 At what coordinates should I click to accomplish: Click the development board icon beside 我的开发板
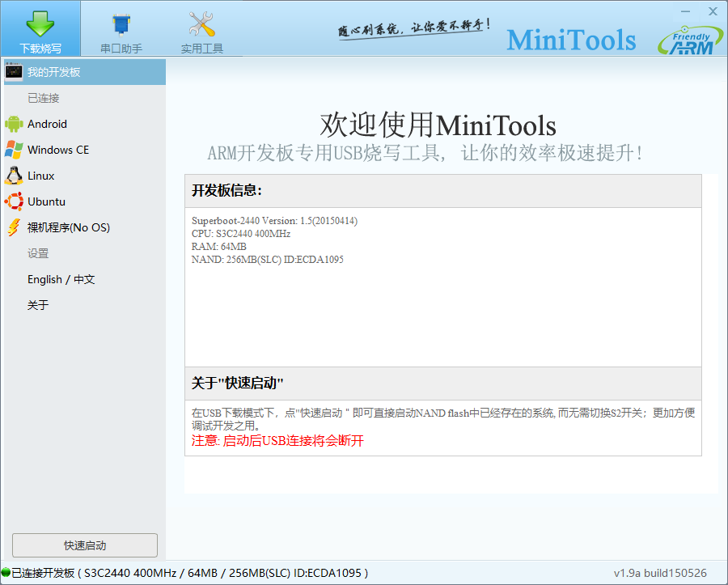(x=14, y=71)
